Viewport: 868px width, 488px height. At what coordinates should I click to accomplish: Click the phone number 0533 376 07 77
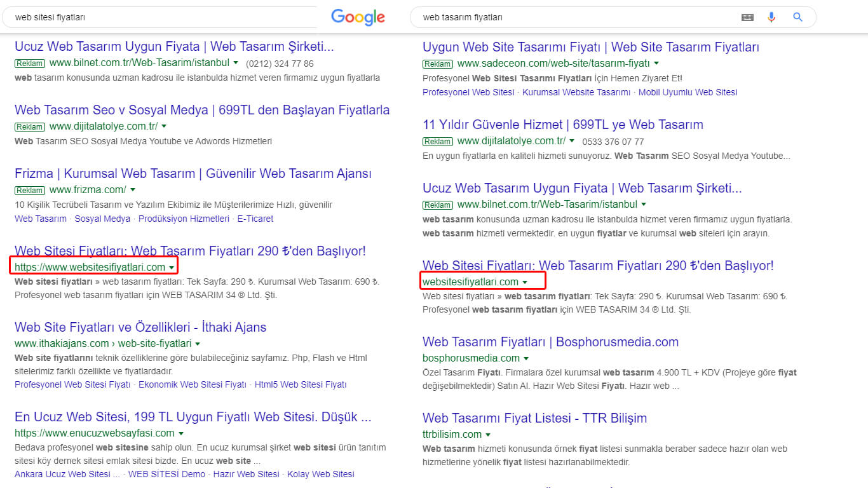pos(612,142)
